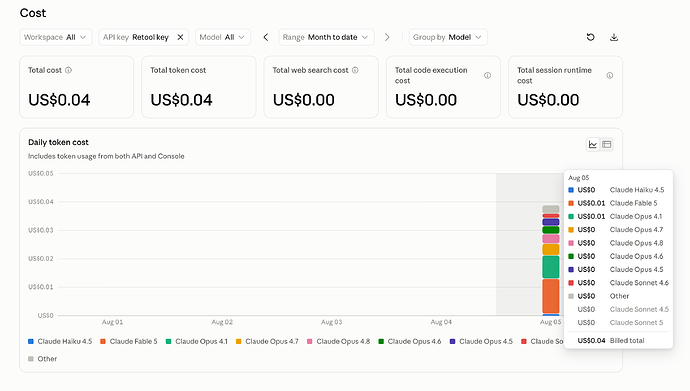Toggle Claude Opus 4.8 in chart legend
This screenshot has width=690, height=391.
click(x=338, y=341)
